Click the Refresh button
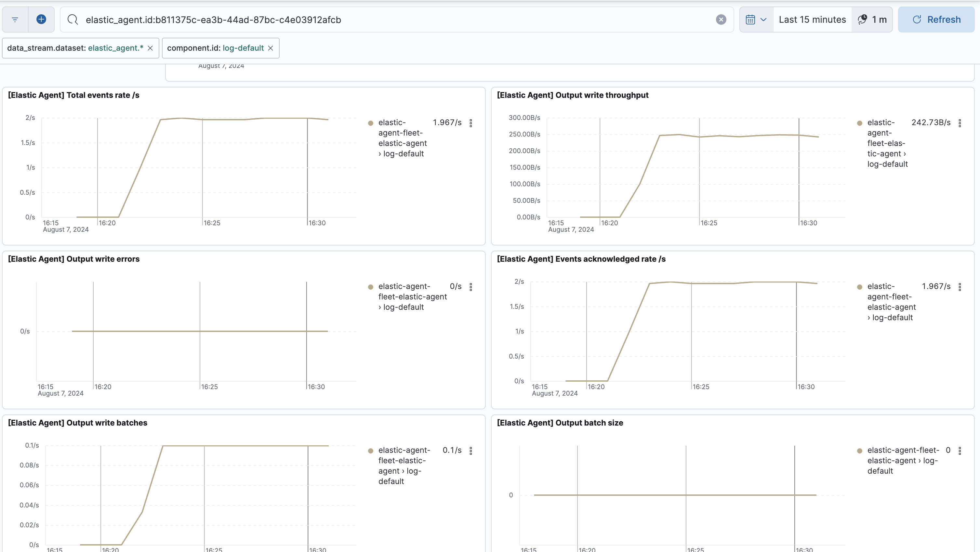 pos(936,20)
